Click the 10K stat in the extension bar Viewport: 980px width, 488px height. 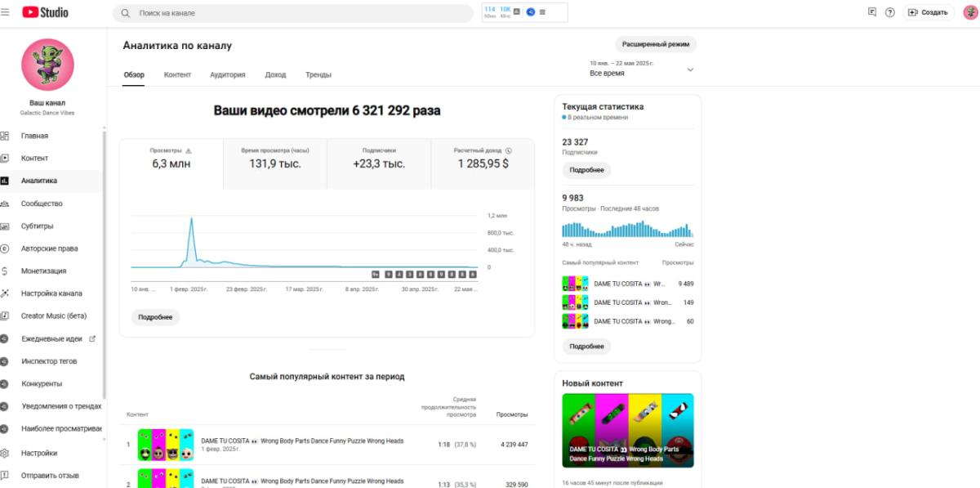(506, 9)
